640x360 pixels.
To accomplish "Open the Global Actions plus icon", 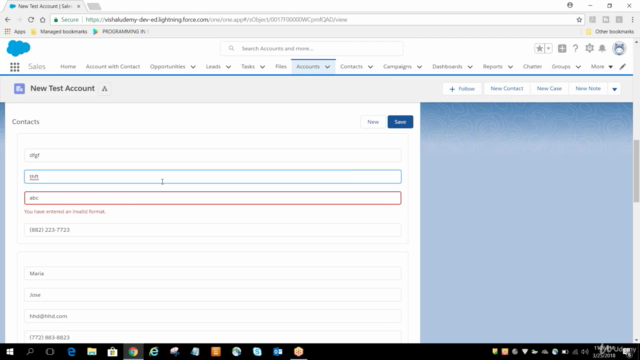I will point(562,48).
